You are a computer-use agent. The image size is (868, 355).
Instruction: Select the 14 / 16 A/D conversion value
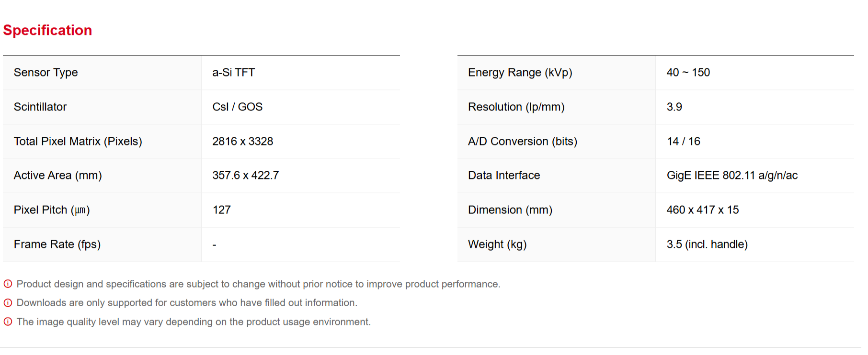[683, 142]
